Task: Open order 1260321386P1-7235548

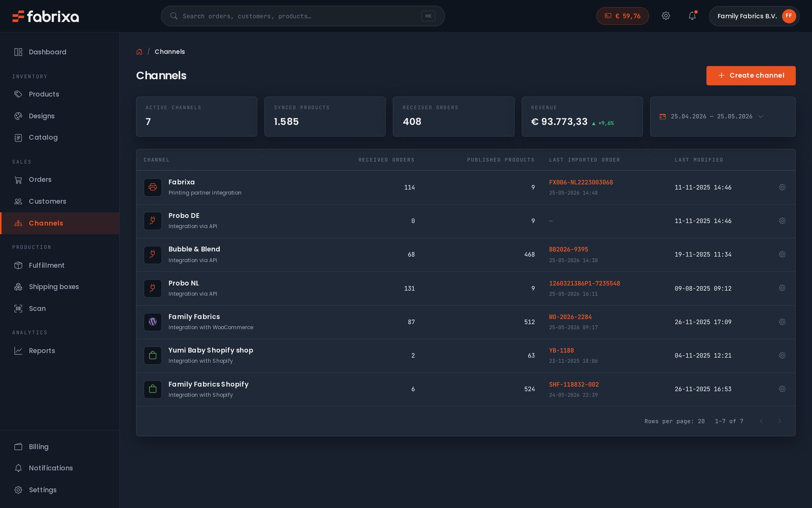Action: [x=584, y=283]
